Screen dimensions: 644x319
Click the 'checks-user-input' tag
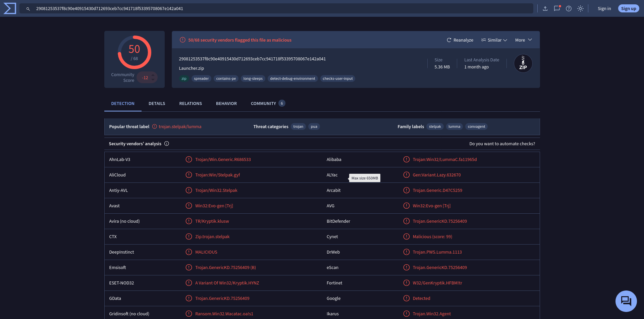tap(338, 78)
